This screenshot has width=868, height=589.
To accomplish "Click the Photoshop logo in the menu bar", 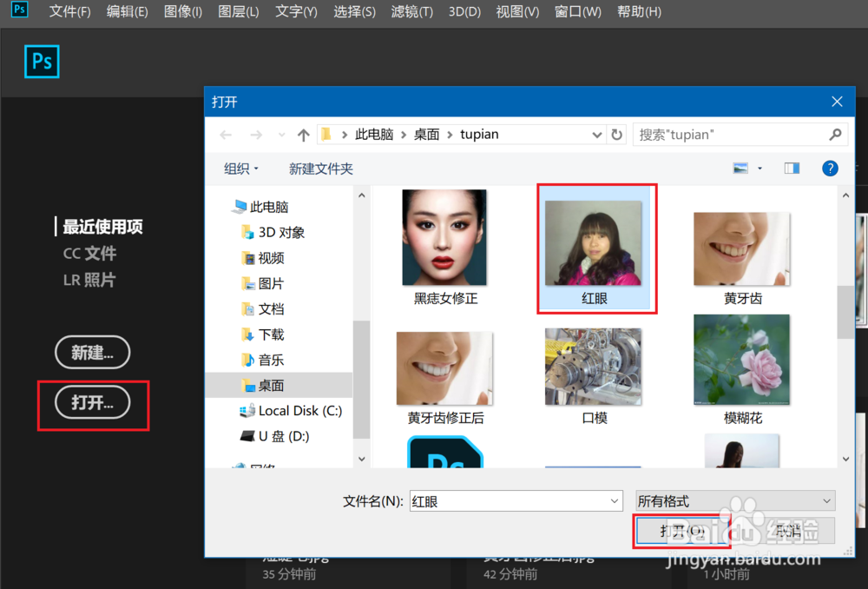I will pyautogui.click(x=20, y=10).
